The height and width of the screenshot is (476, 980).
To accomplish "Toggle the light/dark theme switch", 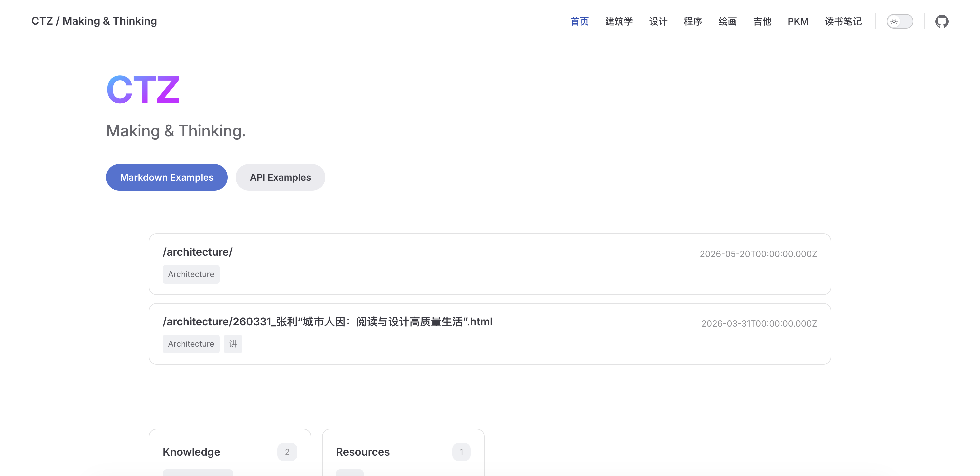I will 900,21.
